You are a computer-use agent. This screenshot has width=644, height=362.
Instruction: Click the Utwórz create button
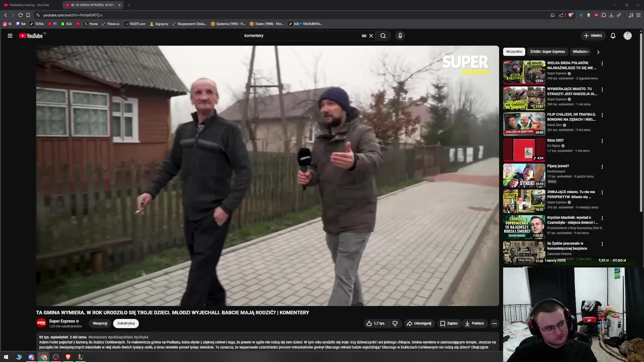click(x=593, y=36)
